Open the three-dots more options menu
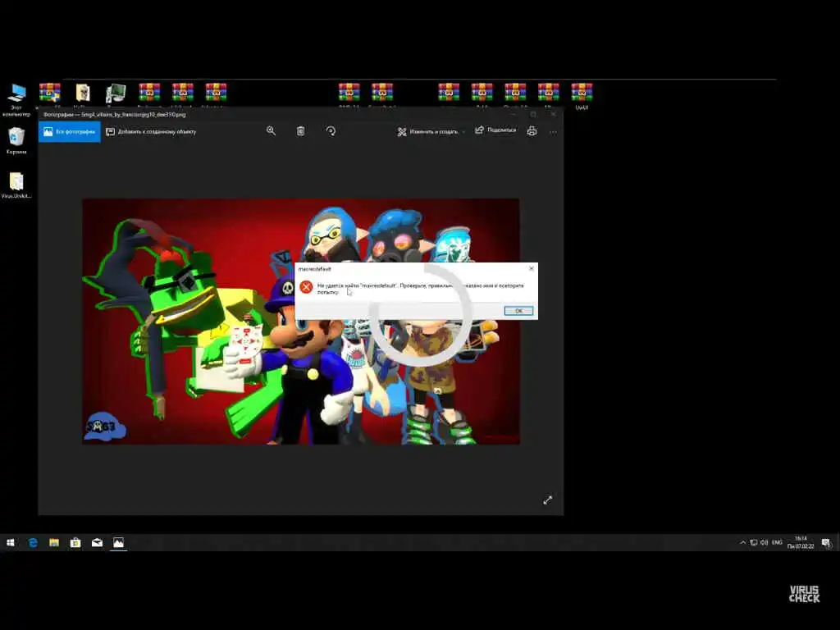 [x=554, y=132]
